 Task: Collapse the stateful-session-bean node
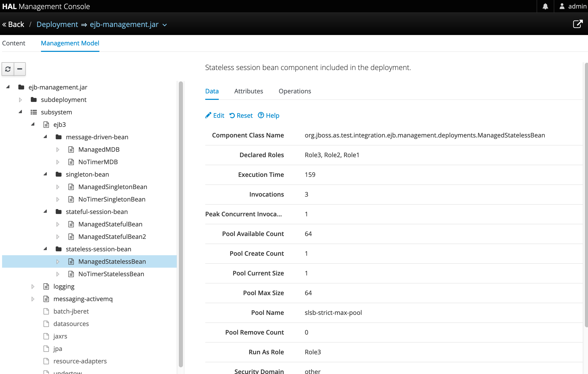click(x=45, y=212)
